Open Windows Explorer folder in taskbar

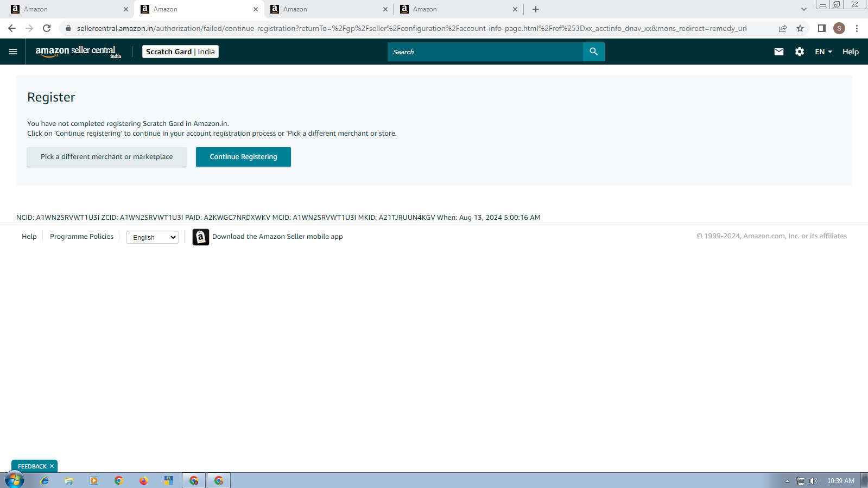(x=69, y=480)
